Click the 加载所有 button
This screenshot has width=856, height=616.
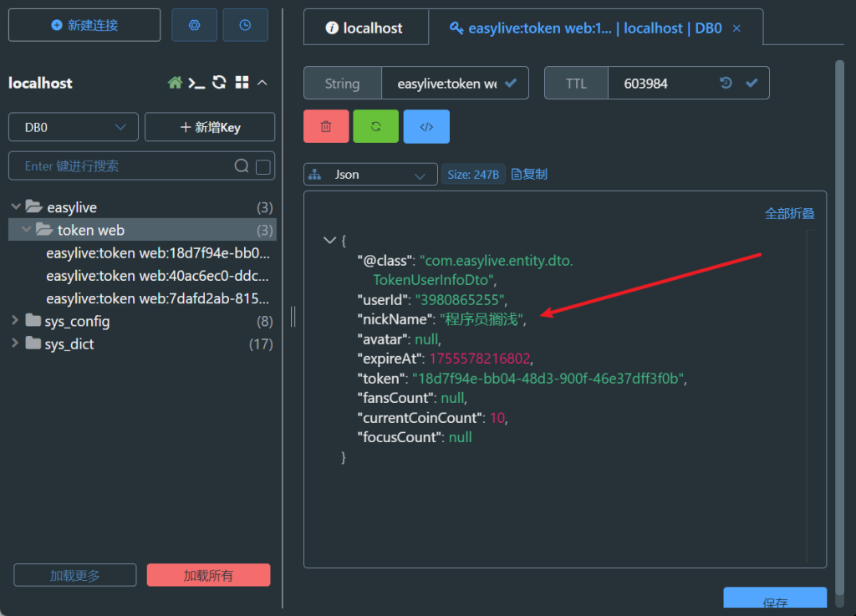208,575
